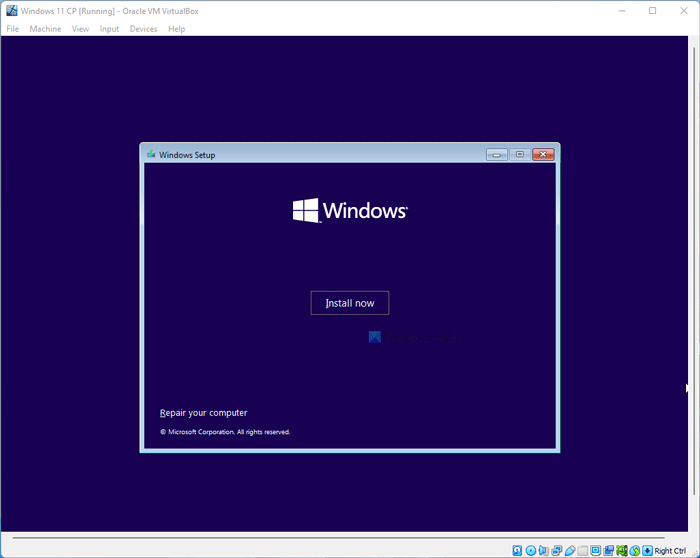Click the green CPU virtualization status icon
This screenshot has height=558, width=700.
621,550
